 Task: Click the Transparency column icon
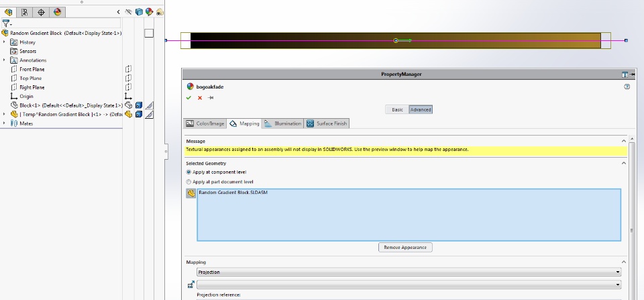click(x=160, y=12)
